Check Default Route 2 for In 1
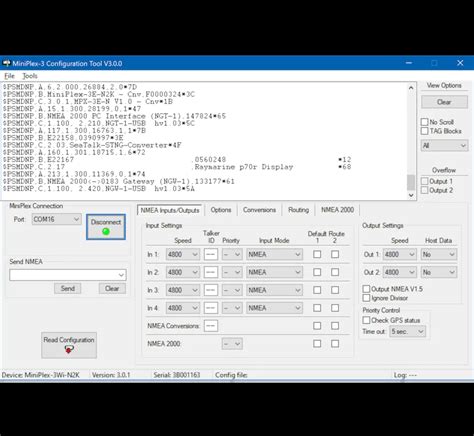Screen dimensions: 474x436 (335, 254)
